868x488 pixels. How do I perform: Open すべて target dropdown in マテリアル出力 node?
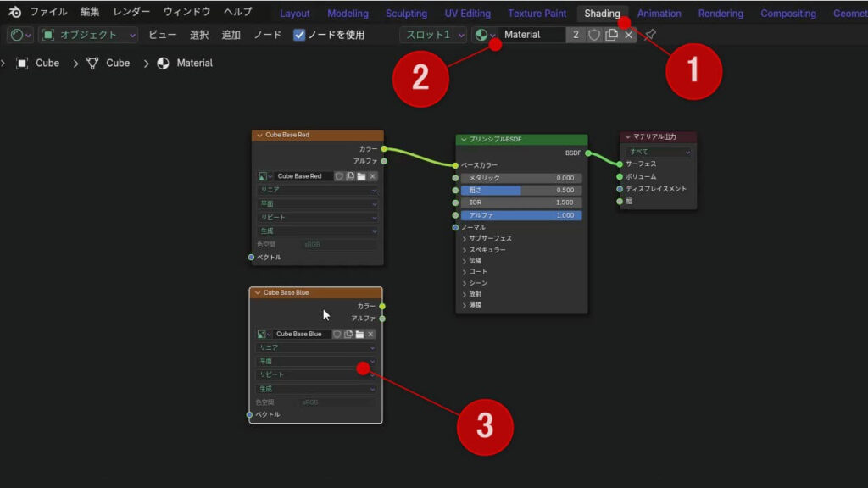click(658, 152)
